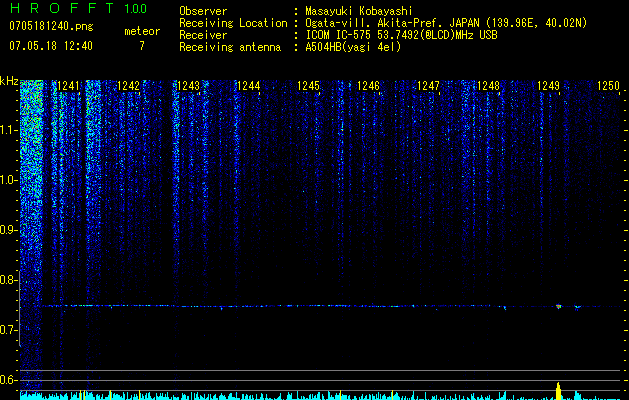
Task: Select the file name 0705181240.png
Action: (51, 26)
